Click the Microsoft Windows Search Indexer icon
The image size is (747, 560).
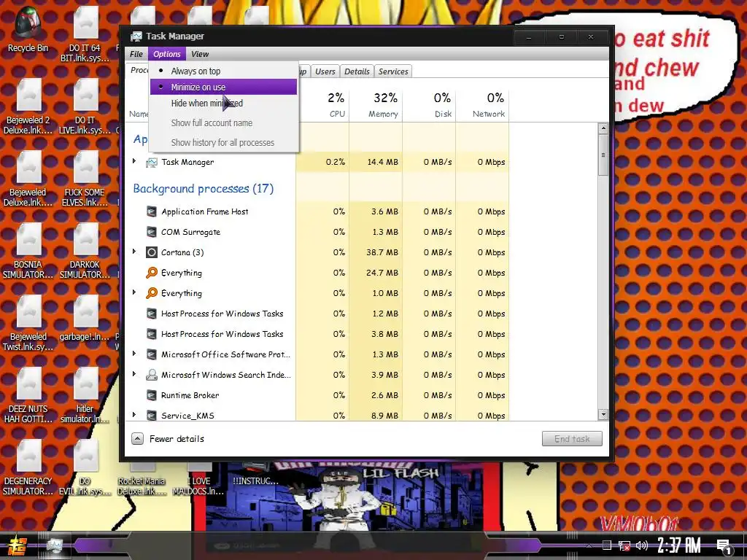(152, 375)
